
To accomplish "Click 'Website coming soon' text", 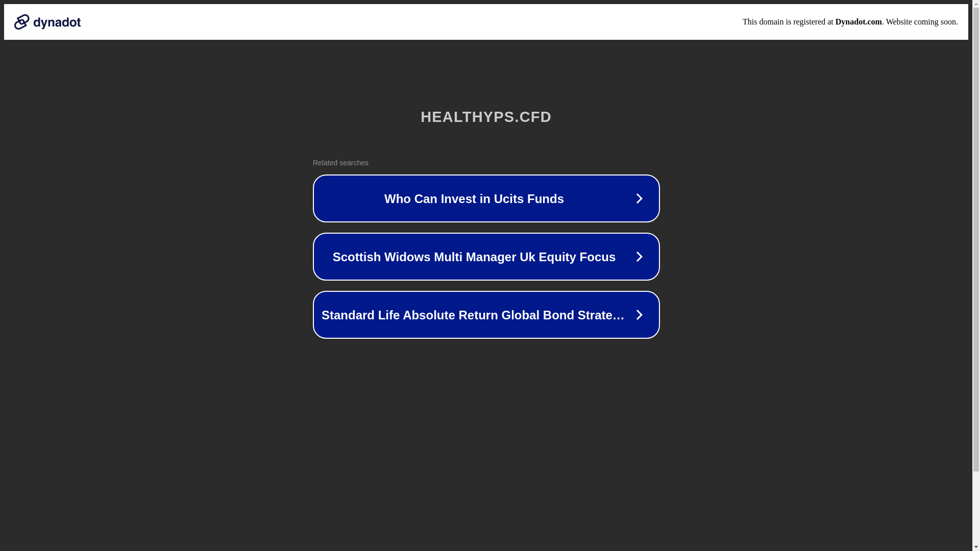I will pyautogui.click(x=921, y=22).
